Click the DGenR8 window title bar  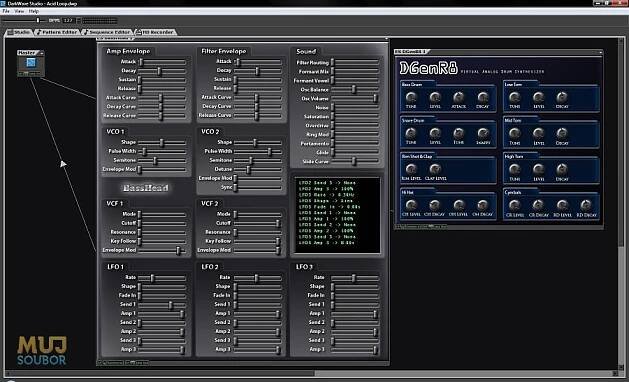click(499, 52)
